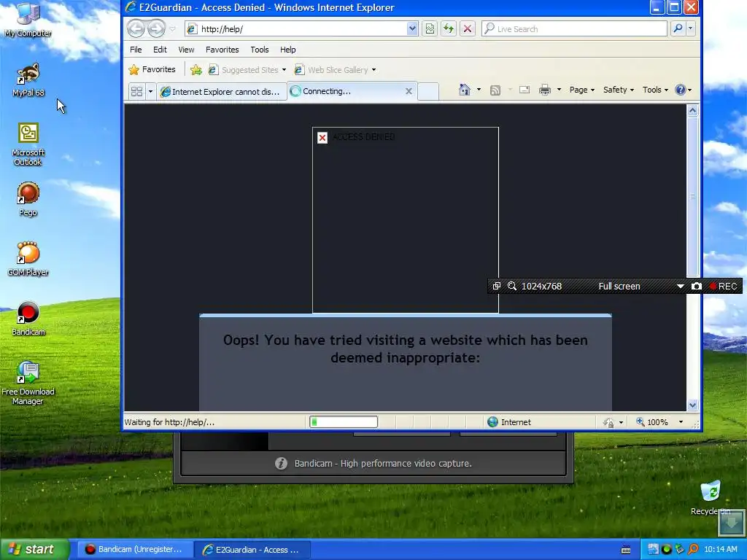Expand the Suggested Sites dropdown
The width and height of the screenshot is (747, 560).
tap(284, 70)
